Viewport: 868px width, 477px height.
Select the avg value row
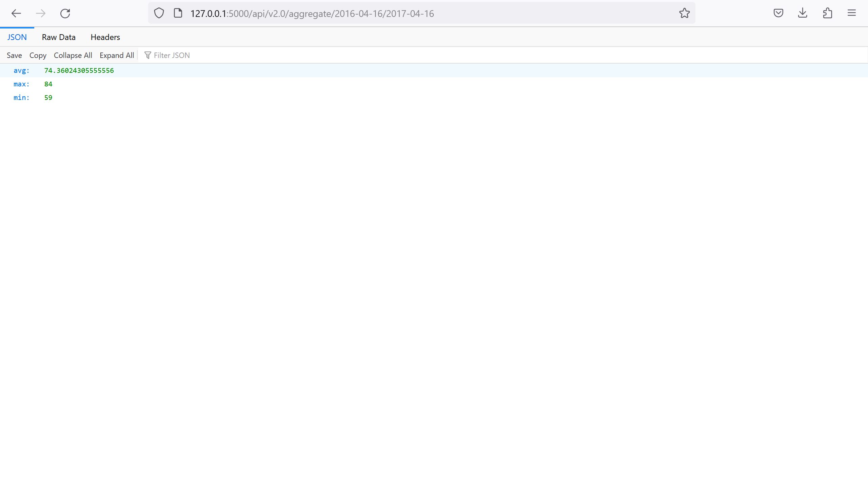[x=79, y=70]
